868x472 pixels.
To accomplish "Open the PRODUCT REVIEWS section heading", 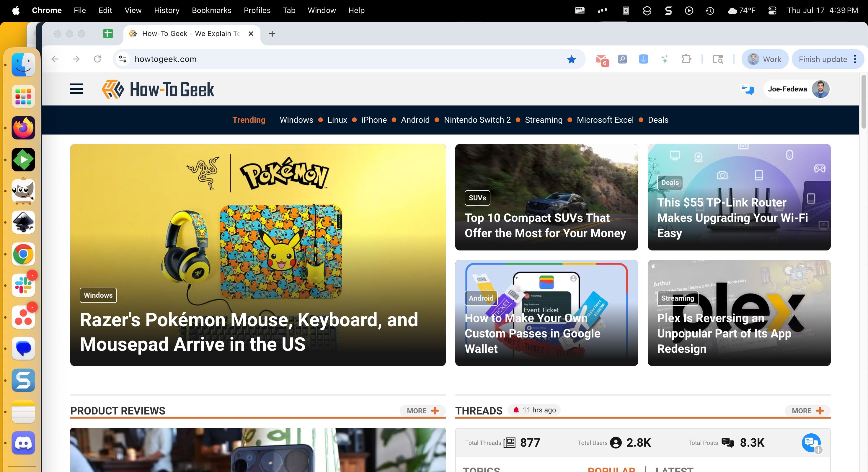I will click(118, 411).
